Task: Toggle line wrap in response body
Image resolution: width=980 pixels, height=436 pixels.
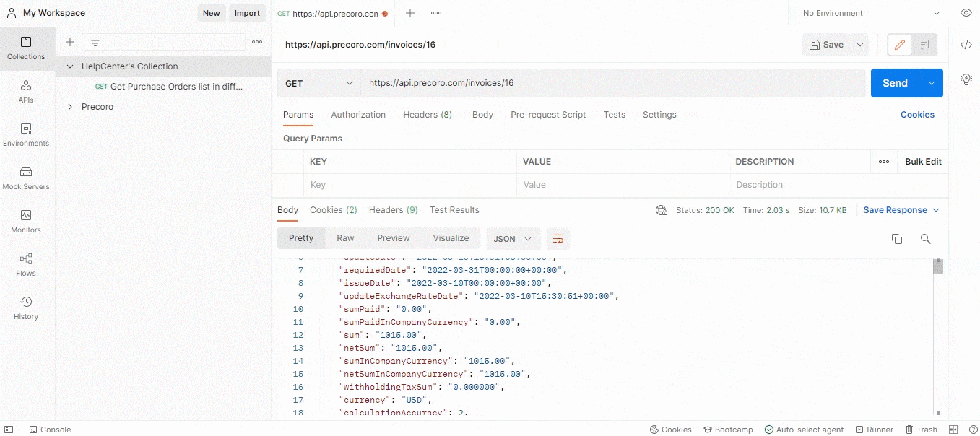Action: pos(558,239)
